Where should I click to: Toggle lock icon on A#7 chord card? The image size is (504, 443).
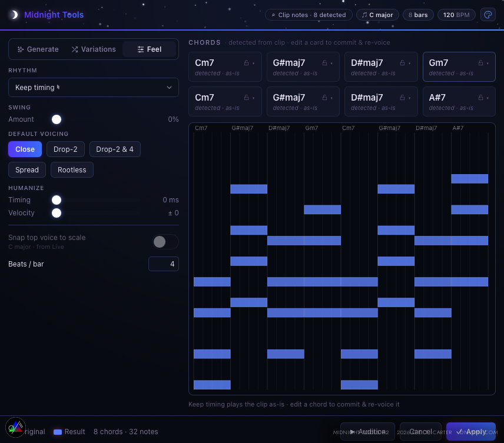[480, 97]
